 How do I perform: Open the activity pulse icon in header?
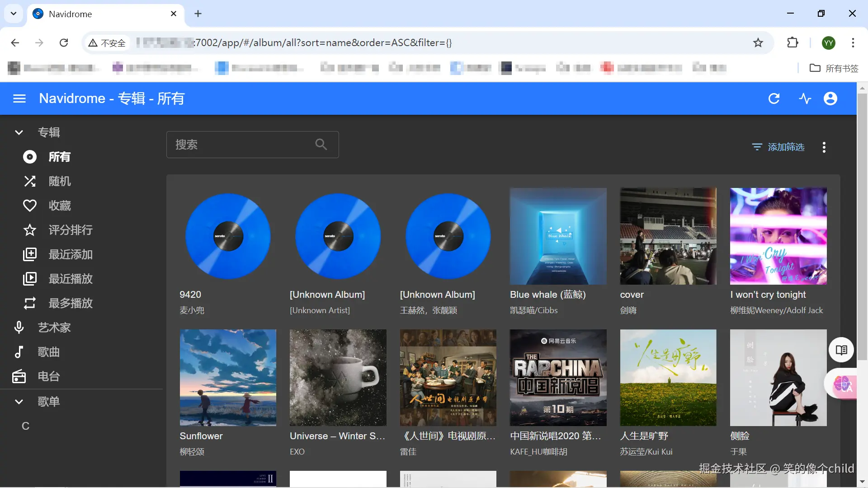point(805,99)
